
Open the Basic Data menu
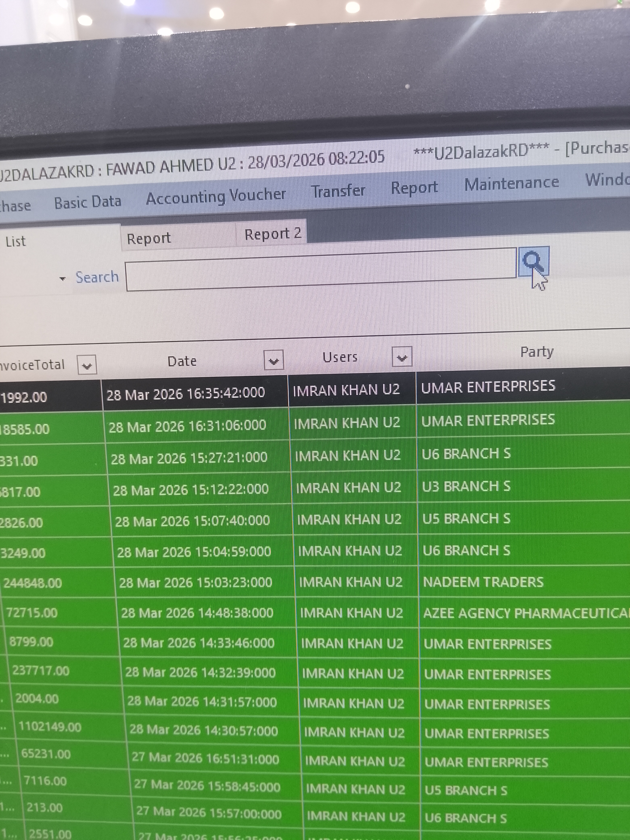pyautogui.click(x=88, y=202)
